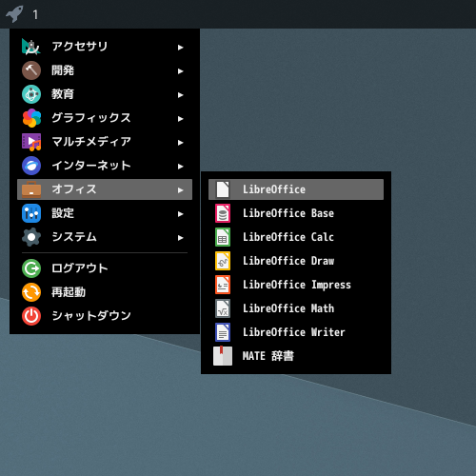Image resolution: width=476 pixels, height=476 pixels.
Task: Click the blank LibreOffice document icon
Action: (x=223, y=189)
